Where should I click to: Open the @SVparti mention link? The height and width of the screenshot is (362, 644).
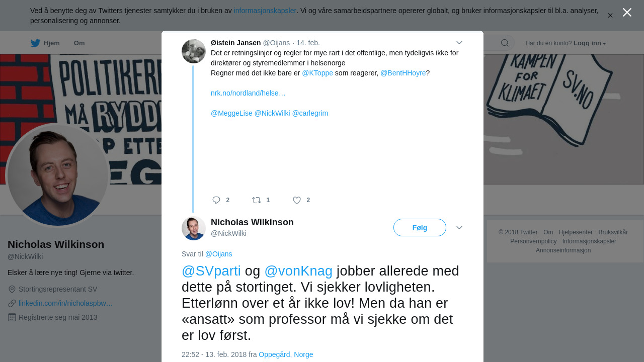tap(211, 271)
